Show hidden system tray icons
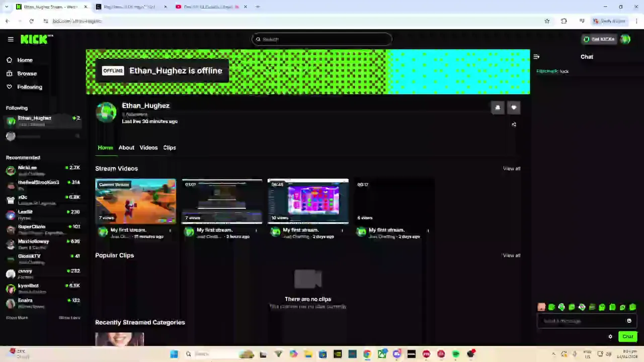 tap(553, 354)
